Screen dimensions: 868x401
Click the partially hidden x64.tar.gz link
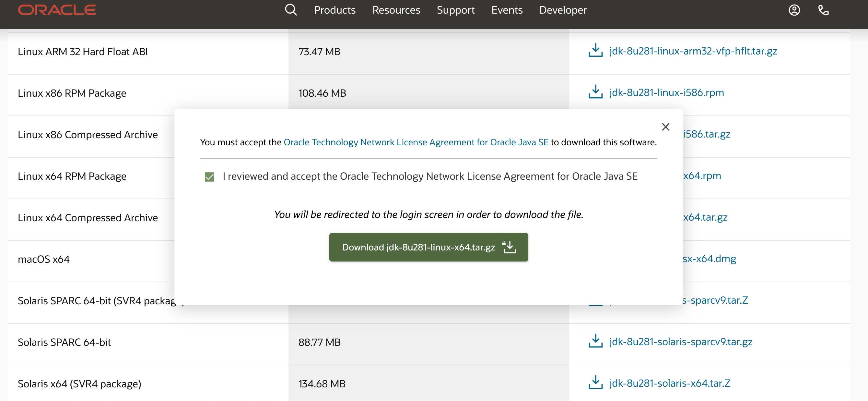click(705, 217)
